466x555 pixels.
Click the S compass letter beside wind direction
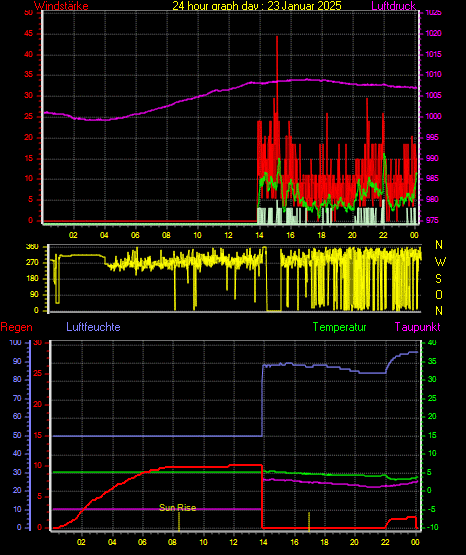(438, 279)
